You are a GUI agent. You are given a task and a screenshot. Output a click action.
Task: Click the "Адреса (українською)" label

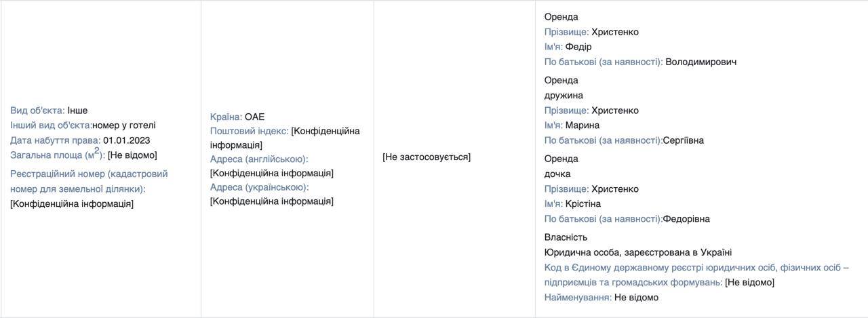259,187
